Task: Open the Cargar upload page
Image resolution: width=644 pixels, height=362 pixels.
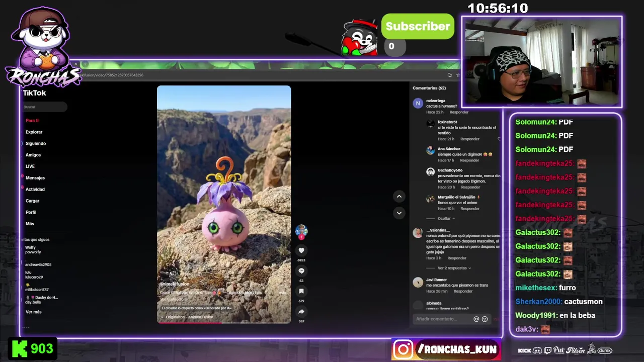Action: tap(32, 201)
